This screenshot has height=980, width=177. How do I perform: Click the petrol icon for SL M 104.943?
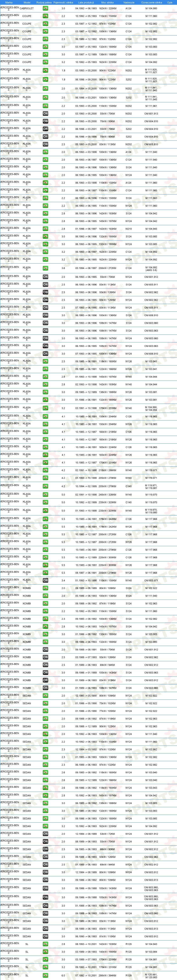coord(45,944)
